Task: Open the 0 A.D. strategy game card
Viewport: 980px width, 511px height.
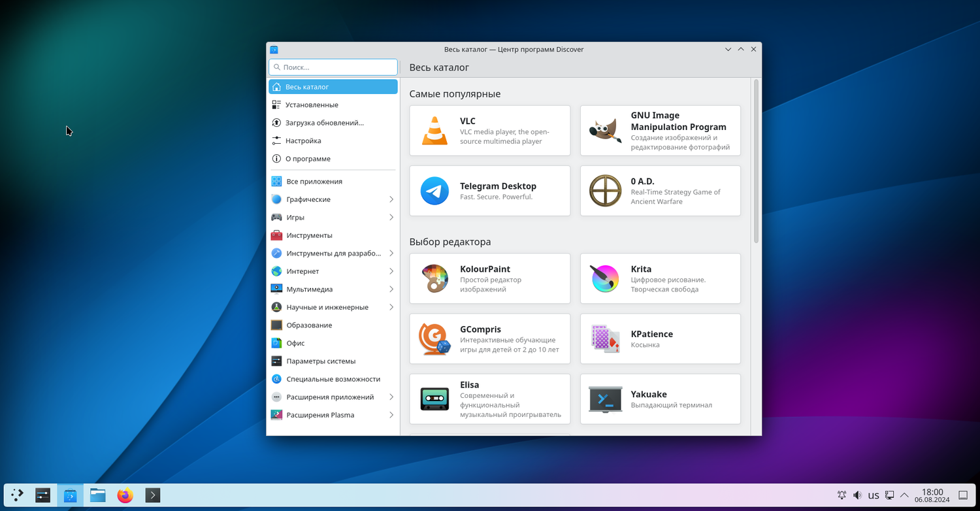Action: click(x=661, y=191)
